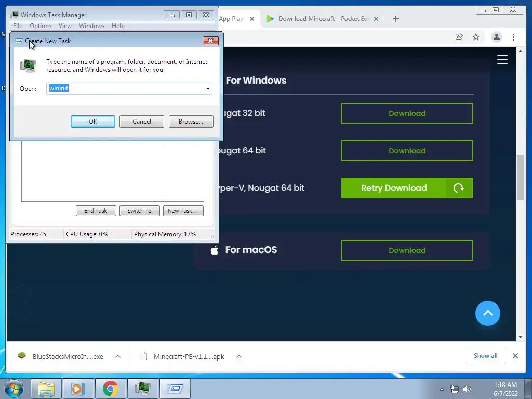
Task: Open Chrome profile avatar icon
Action: [496, 37]
